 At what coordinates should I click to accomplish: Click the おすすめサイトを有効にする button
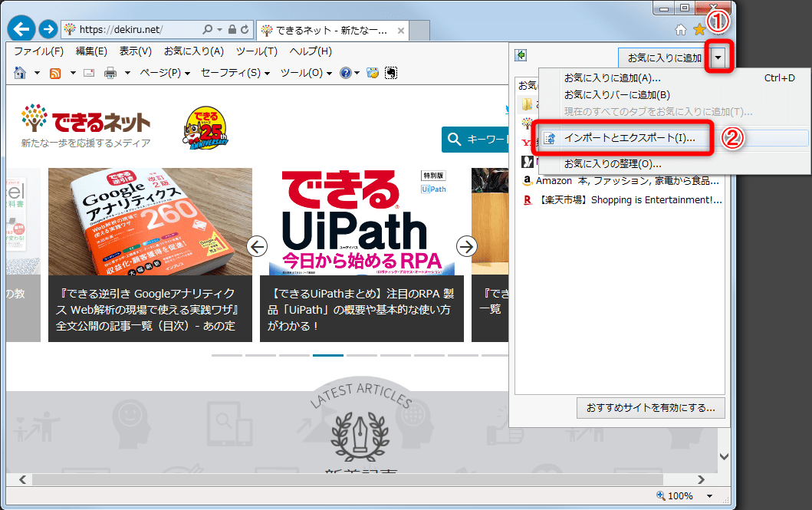(x=649, y=408)
